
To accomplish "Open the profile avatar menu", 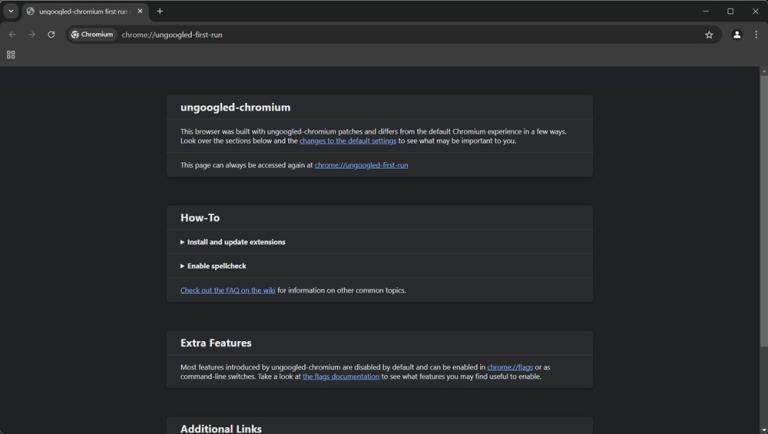I will click(x=737, y=35).
